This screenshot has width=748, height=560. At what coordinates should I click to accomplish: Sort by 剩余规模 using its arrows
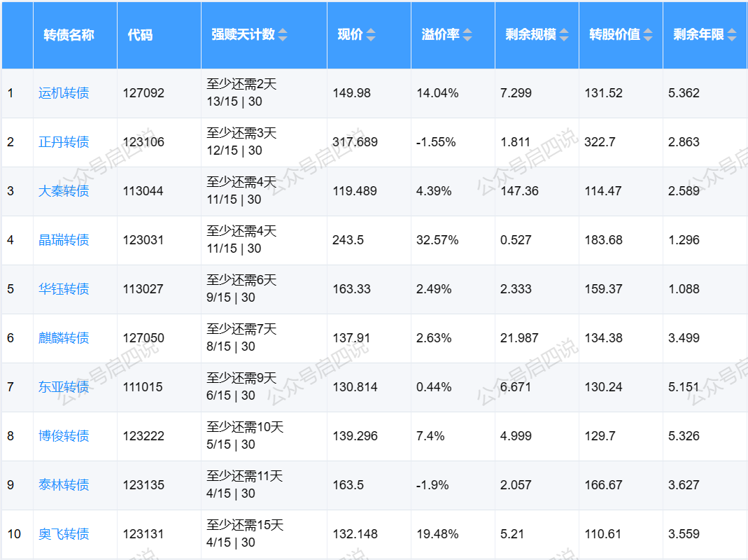pos(563,35)
